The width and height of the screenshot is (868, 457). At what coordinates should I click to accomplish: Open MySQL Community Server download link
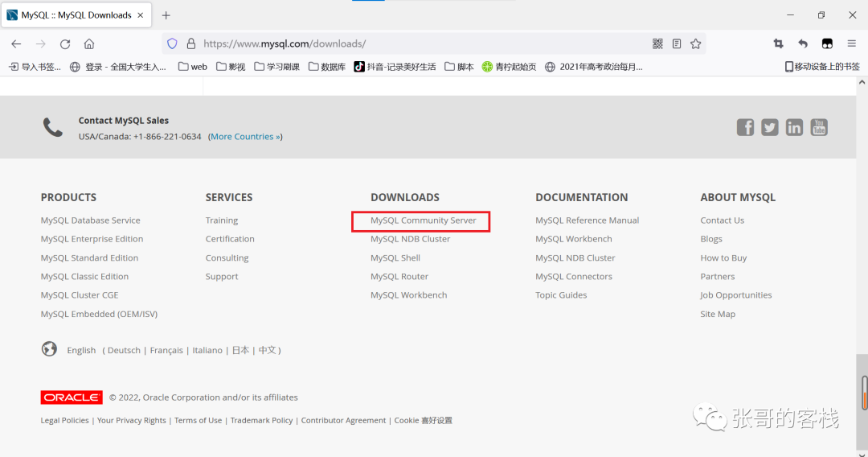pos(423,220)
